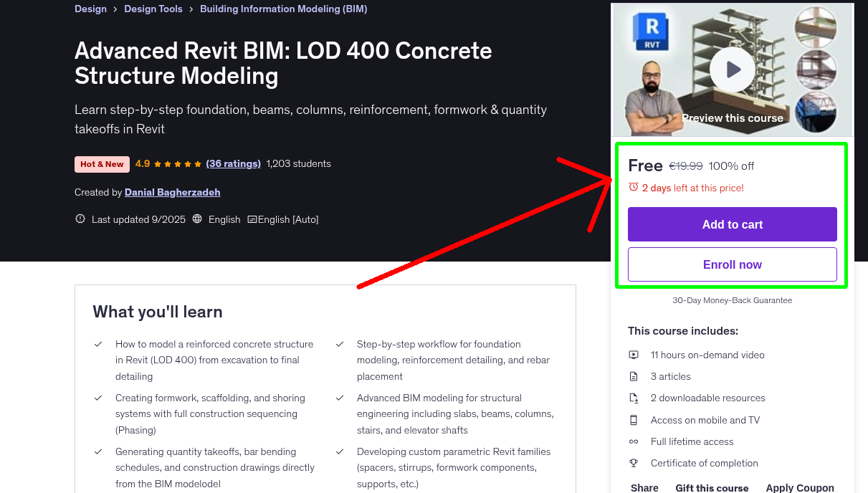Screen dimensions: 868x493
Task: Click the Free price label
Action: tap(645, 166)
